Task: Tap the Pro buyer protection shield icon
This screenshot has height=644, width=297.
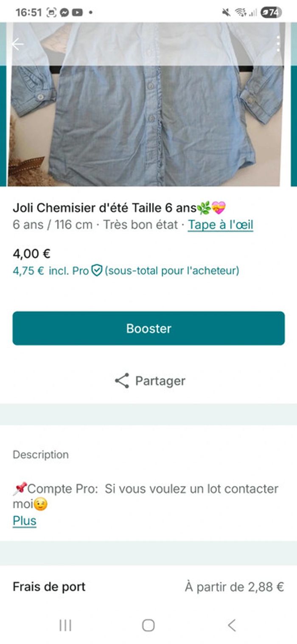Action: point(97,270)
